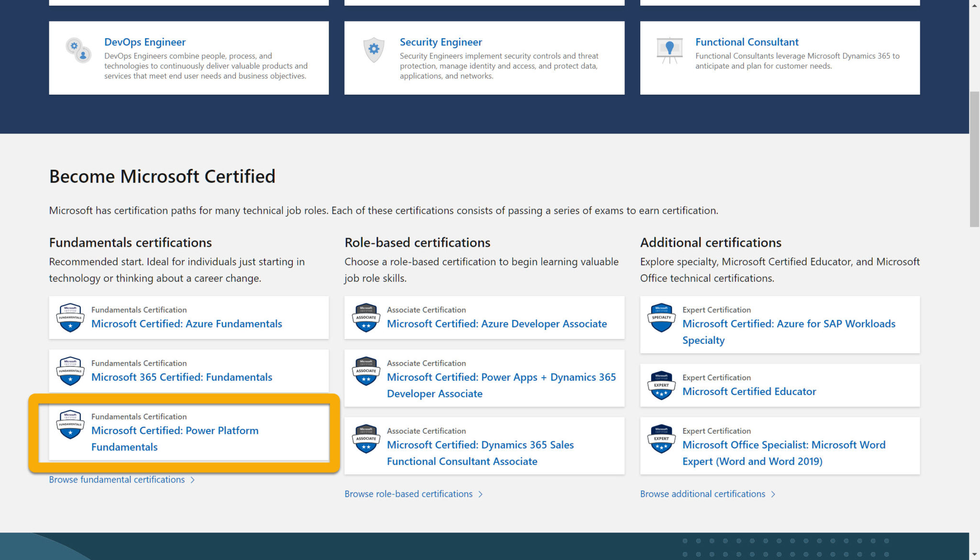
Task: Open Azure for SAP Workloads Specialty link
Action: (x=789, y=332)
